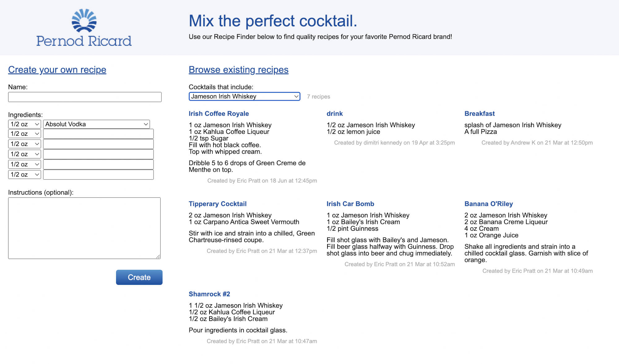
Task: Click the Pernod Ricard logo
Action: coord(84,28)
